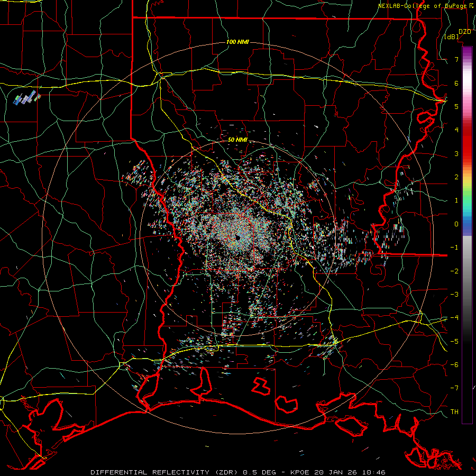This screenshot has width=476, height=476.
Task: Click the "[dB]" unit label
Action: (x=452, y=36)
